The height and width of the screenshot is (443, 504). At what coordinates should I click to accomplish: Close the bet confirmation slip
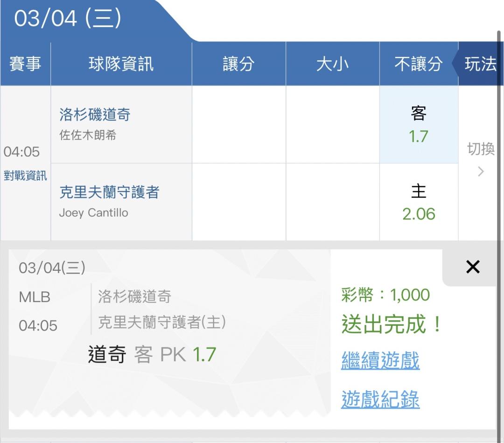click(473, 267)
